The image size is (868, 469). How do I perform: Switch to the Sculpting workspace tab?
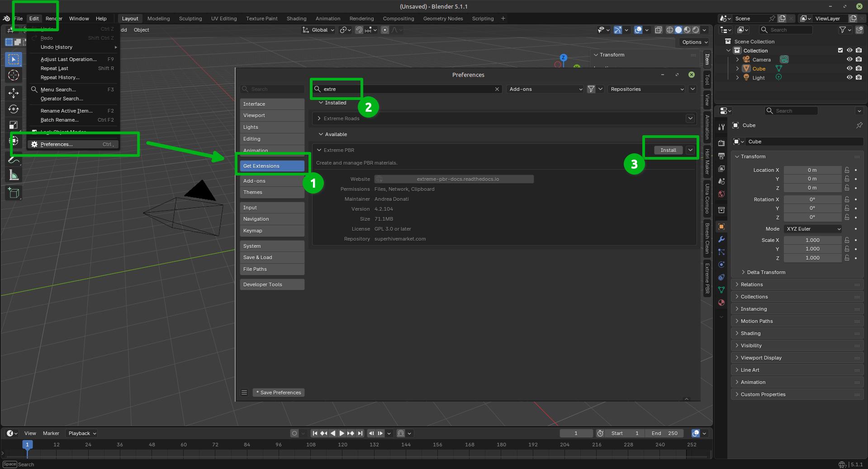(x=190, y=19)
